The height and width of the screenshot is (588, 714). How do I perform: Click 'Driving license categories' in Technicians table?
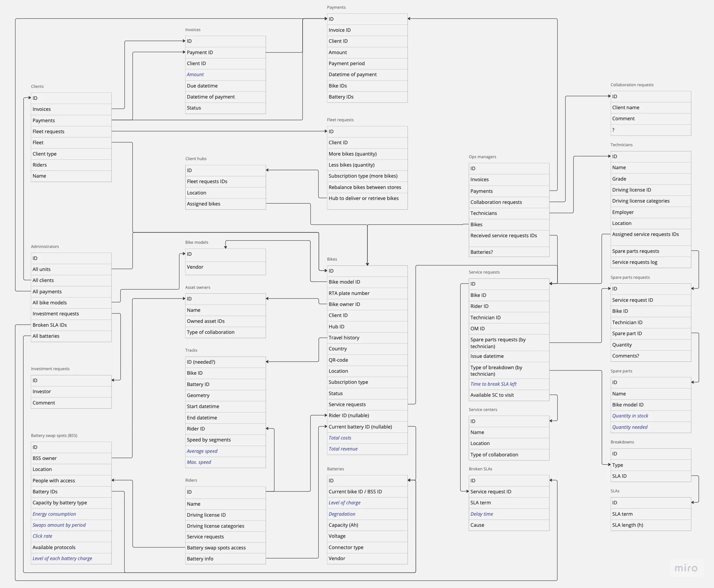(640, 201)
